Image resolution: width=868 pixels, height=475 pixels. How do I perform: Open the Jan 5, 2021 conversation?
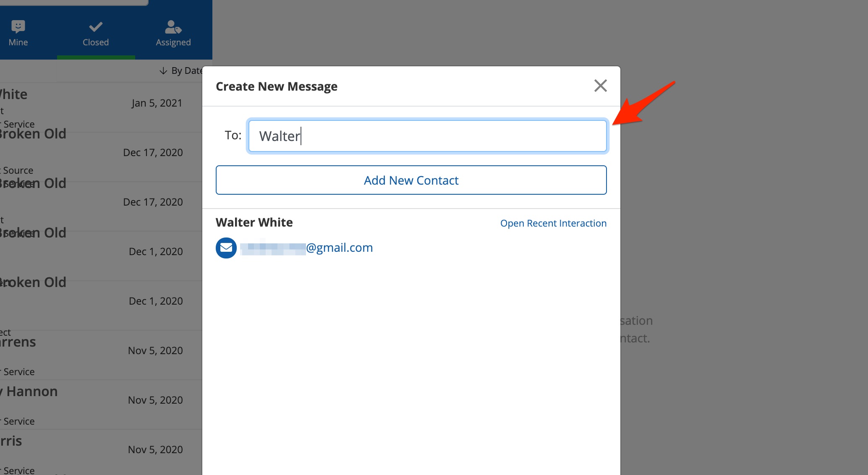[x=101, y=107]
